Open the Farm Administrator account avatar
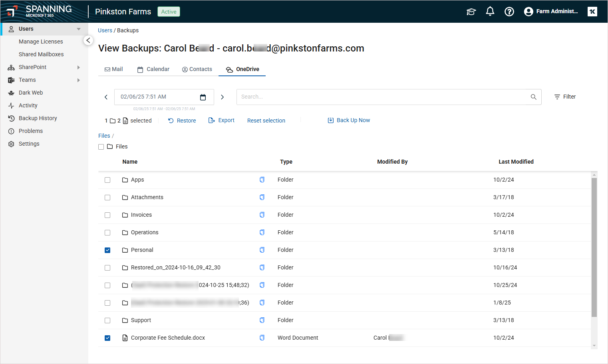The image size is (608, 364). pyautogui.click(x=529, y=12)
